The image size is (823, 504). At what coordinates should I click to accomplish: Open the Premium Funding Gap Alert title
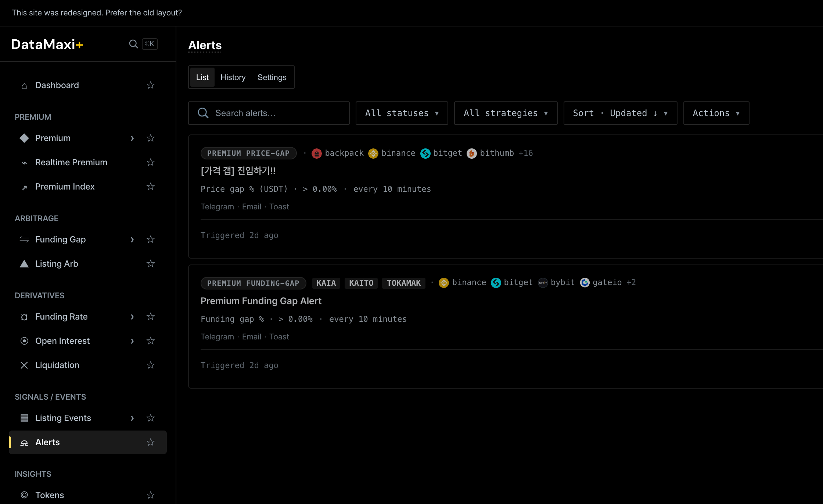coord(261,301)
